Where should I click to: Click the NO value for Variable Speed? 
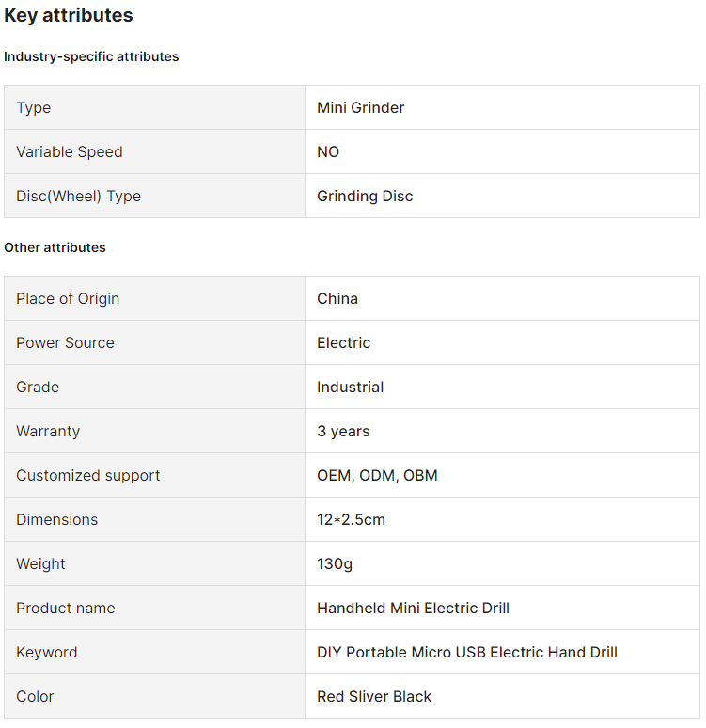328,152
